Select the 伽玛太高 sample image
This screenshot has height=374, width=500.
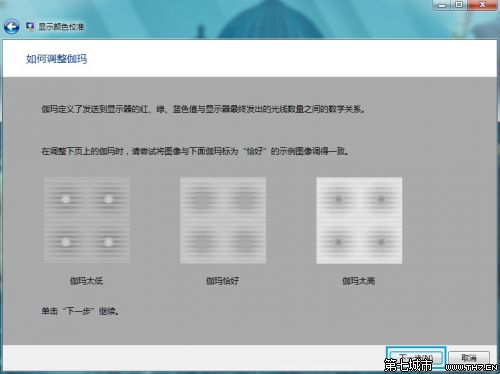coord(359,220)
